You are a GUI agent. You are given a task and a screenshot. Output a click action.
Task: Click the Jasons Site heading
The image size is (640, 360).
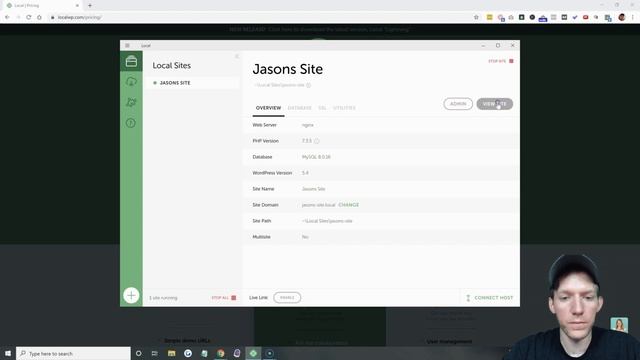(x=288, y=69)
